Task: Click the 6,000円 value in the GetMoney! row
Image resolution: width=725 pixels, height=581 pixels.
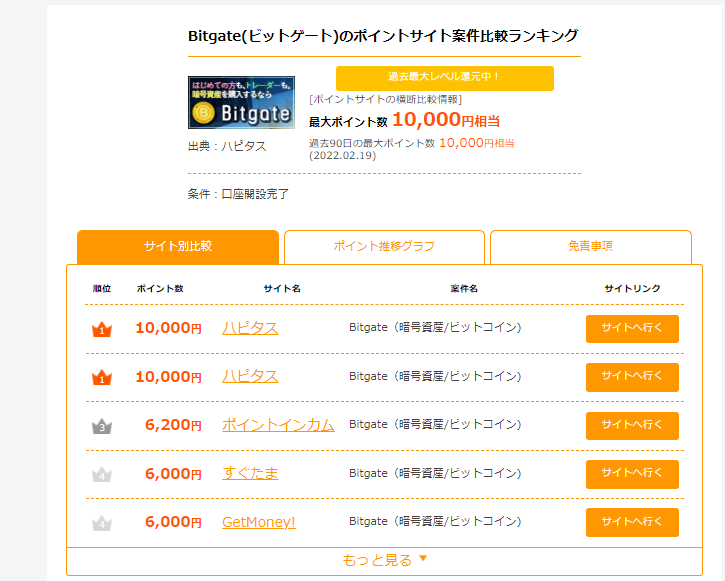Action: [173, 522]
